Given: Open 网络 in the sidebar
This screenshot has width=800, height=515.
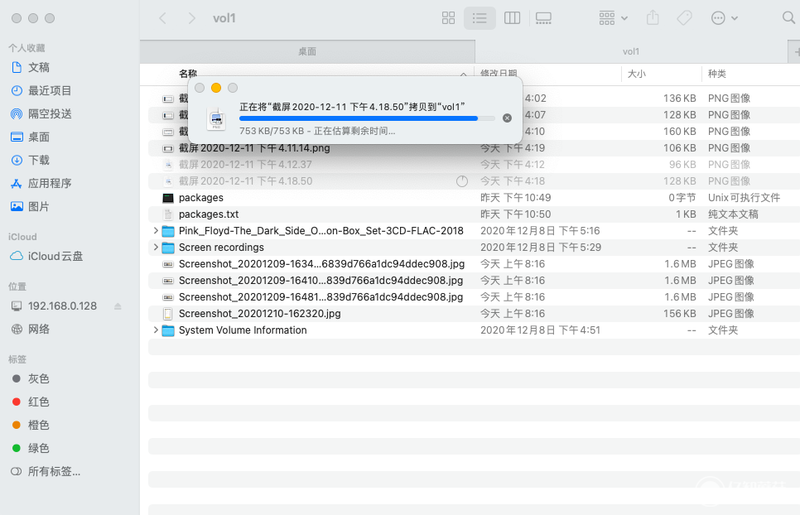Looking at the screenshot, I should [x=39, y=329].
